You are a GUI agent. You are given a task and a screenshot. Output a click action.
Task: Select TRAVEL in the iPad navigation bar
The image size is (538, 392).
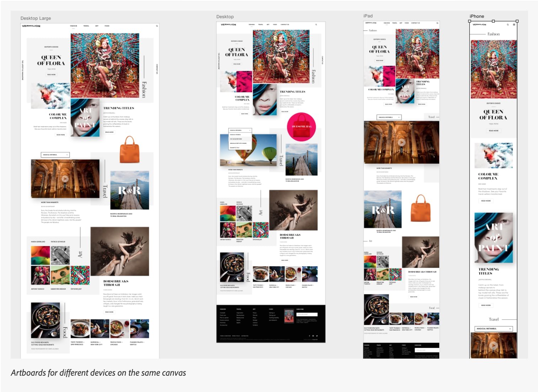394,23
